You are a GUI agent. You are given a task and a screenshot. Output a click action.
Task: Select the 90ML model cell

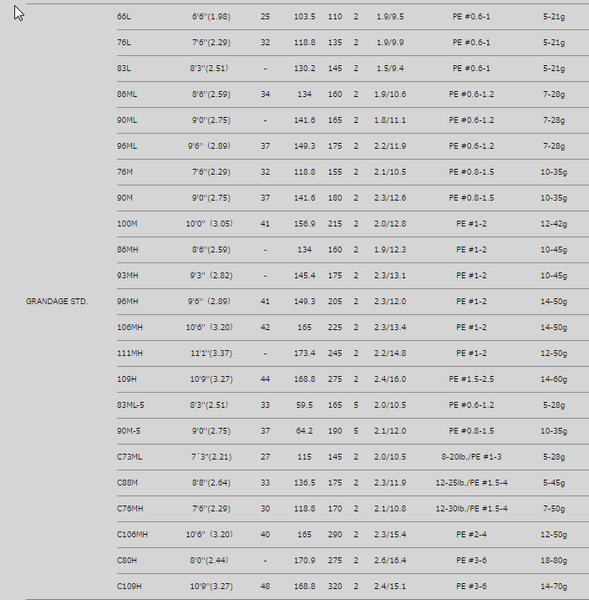click(127, 120)
